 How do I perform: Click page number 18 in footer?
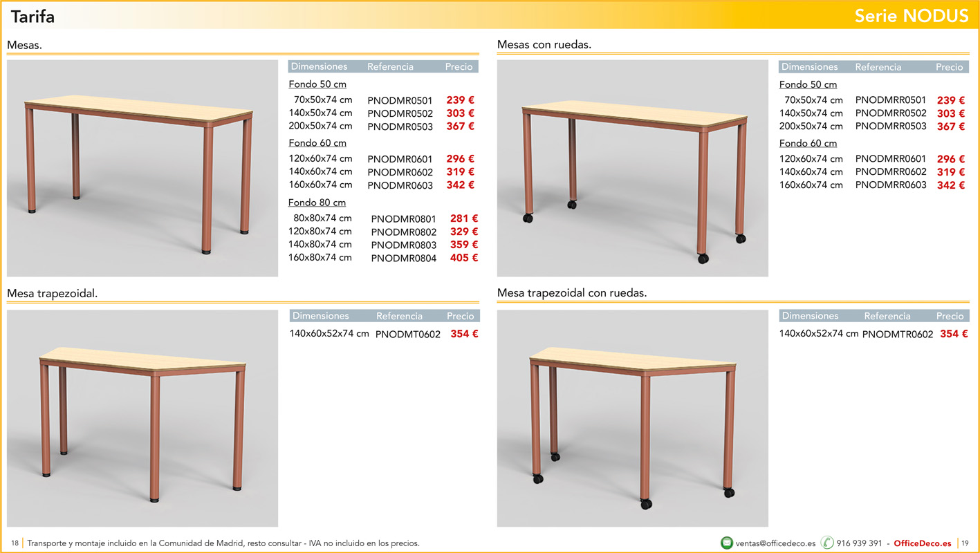pos(15,543)
